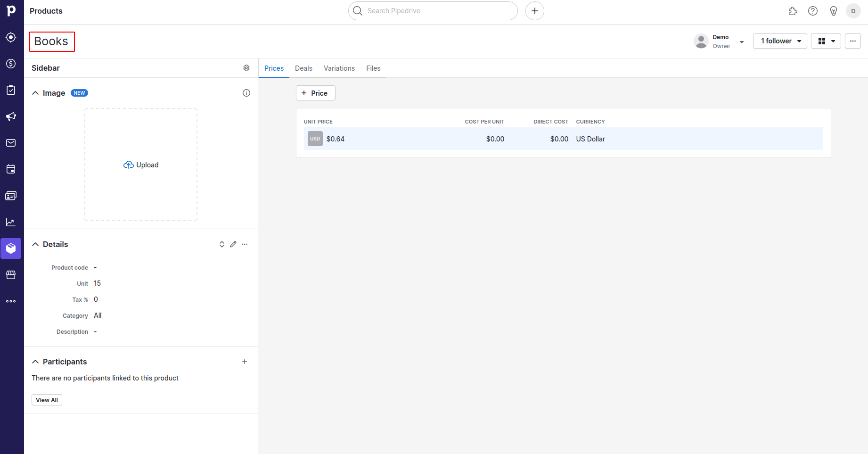
Task: Collapse the Image section
Action: 35,93
